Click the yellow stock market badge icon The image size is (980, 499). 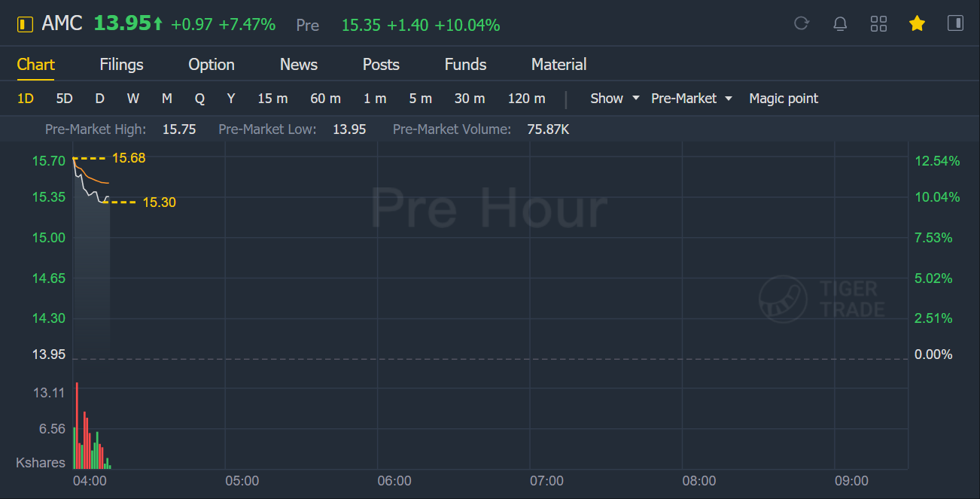[25, 24]
